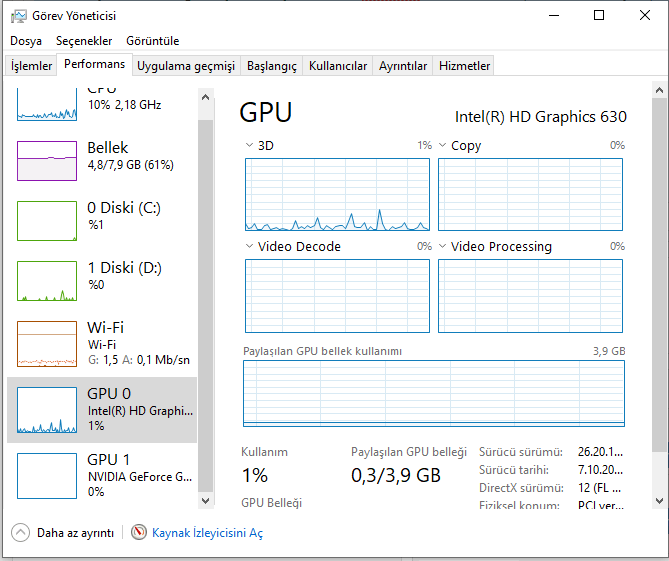Select the Bellek memory usage thumbnail graph

click(47, 160)
